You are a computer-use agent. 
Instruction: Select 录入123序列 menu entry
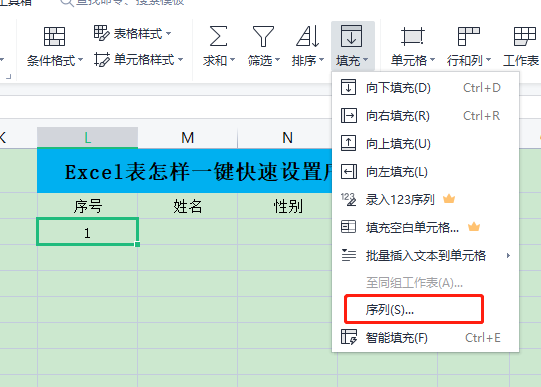click(x=425, y=199)
